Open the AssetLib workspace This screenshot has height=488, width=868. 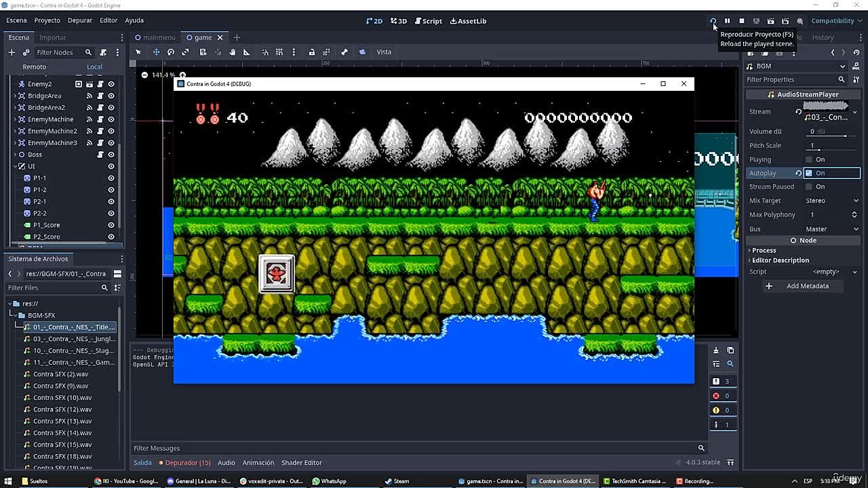[x=468, y=21]
